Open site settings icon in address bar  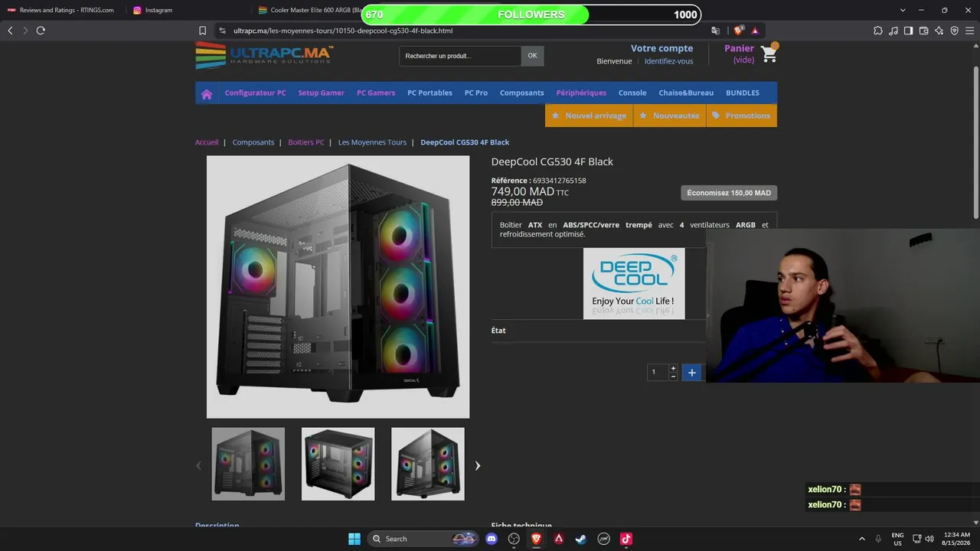[x=222, y=31]
